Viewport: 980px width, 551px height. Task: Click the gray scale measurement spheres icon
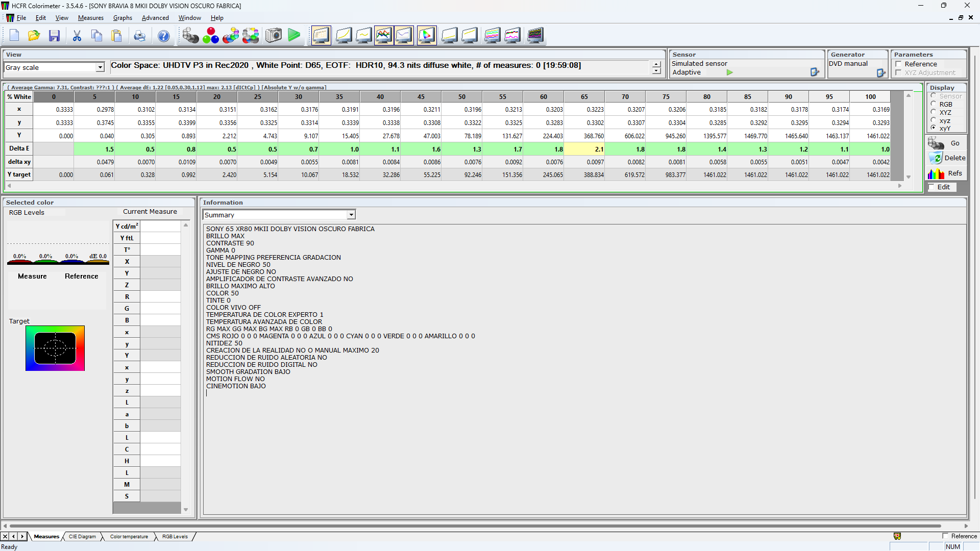(x=190, y=36)
